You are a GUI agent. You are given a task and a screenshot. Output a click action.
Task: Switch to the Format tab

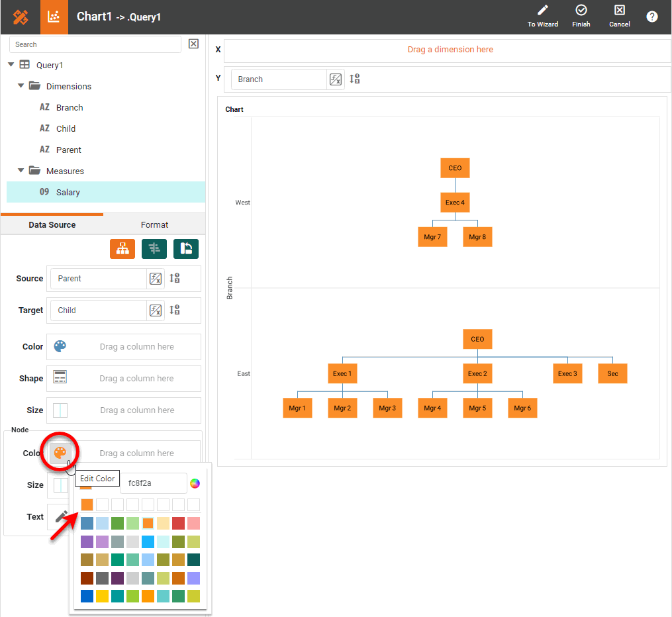[x=154, y=225]
